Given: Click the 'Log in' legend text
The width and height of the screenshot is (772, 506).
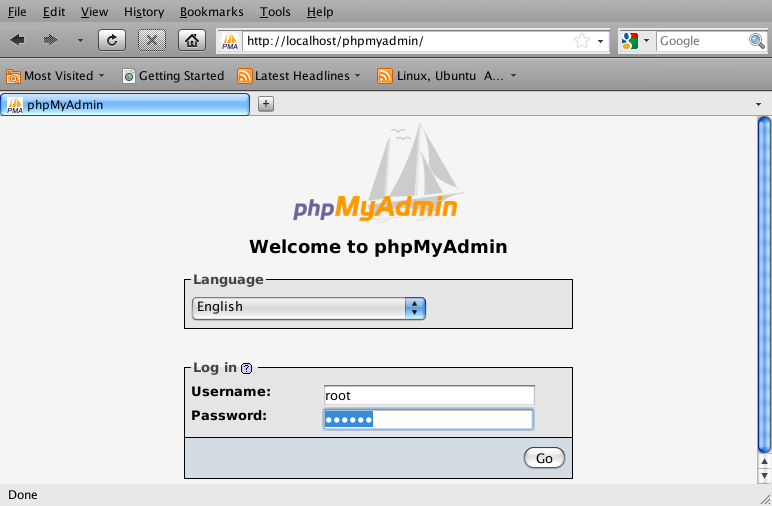Looking at the screenshot, I should click(x=215, y=368).
